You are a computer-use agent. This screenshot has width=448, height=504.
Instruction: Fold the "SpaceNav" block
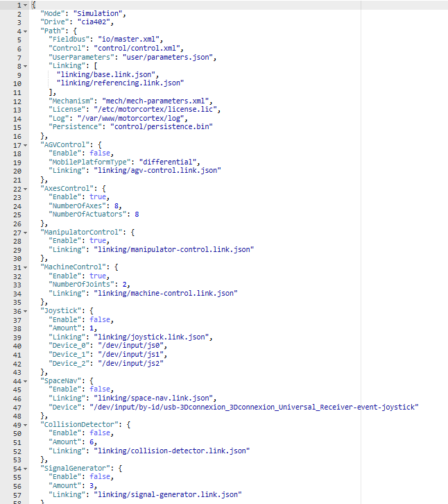(26, 380)
